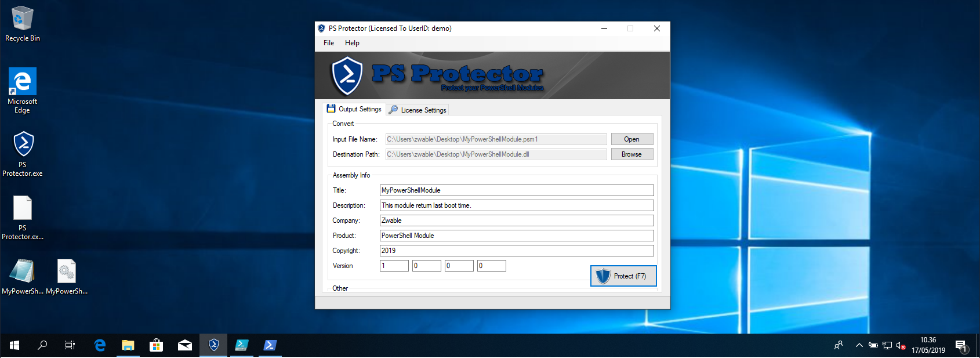980x358 pixels.
Task: Click the third Version number box
Action: [459, 266]
